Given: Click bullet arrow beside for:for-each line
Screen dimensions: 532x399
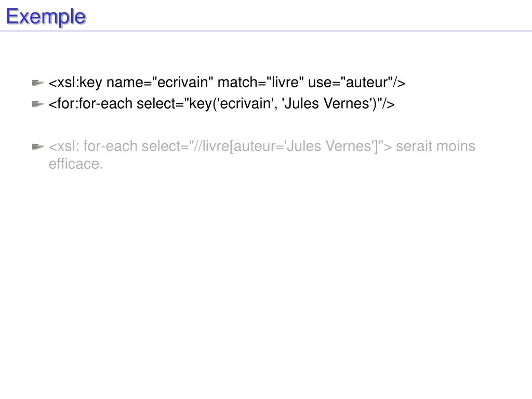Looking at the screenshot, I should [x=37, y=104].
